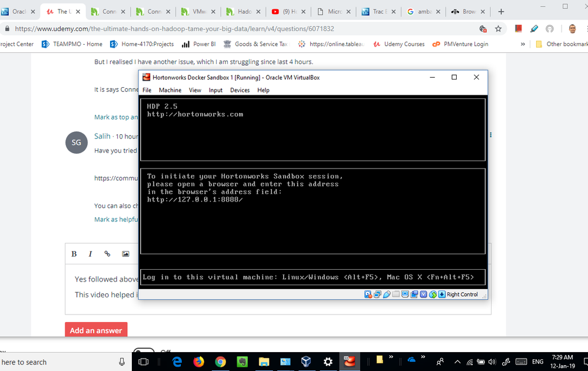Click the hard disk activity indicator icon
588x371 pixels.
click(x=368, y=294)
